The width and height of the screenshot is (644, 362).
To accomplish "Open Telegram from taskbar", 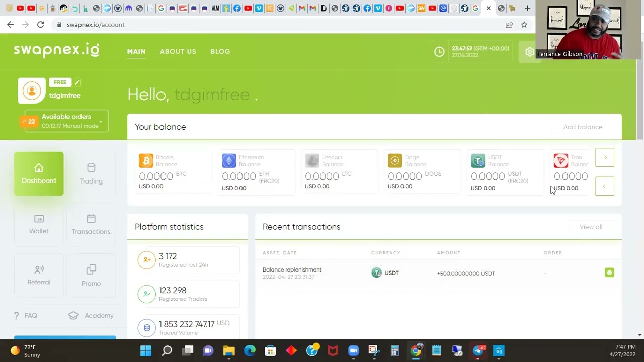I will 477,350.
